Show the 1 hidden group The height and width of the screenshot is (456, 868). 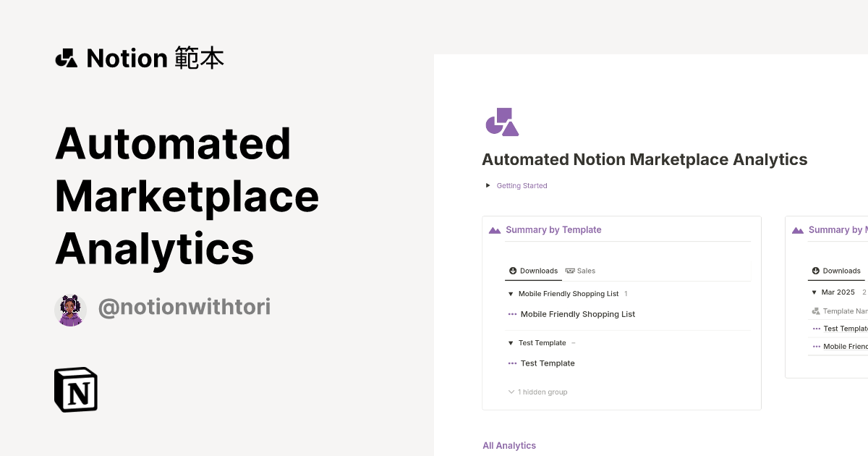pos(537,392)
